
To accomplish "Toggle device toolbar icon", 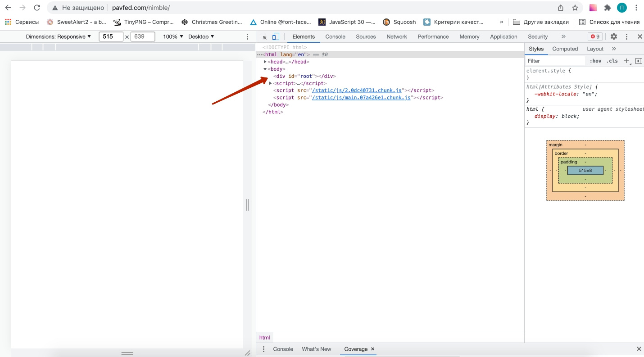I will pos(276,36).
